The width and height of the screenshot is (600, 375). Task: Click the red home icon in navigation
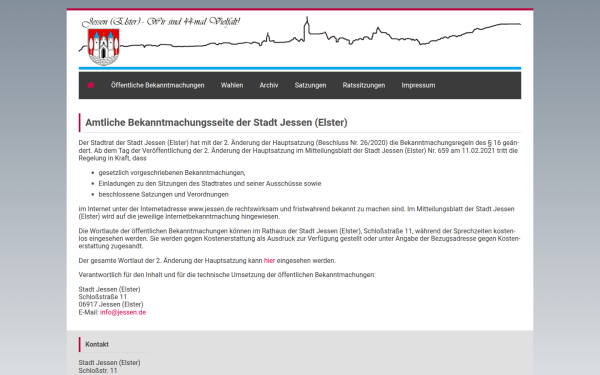(x=90, y=85)
